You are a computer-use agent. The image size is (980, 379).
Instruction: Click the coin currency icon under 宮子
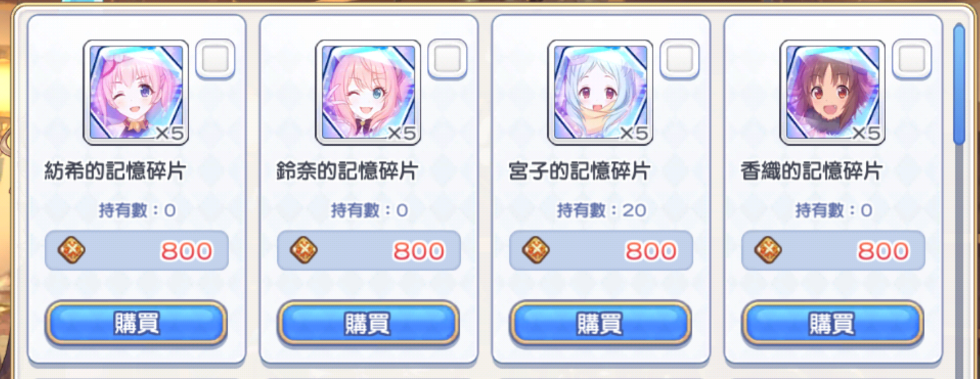point(536,251)
